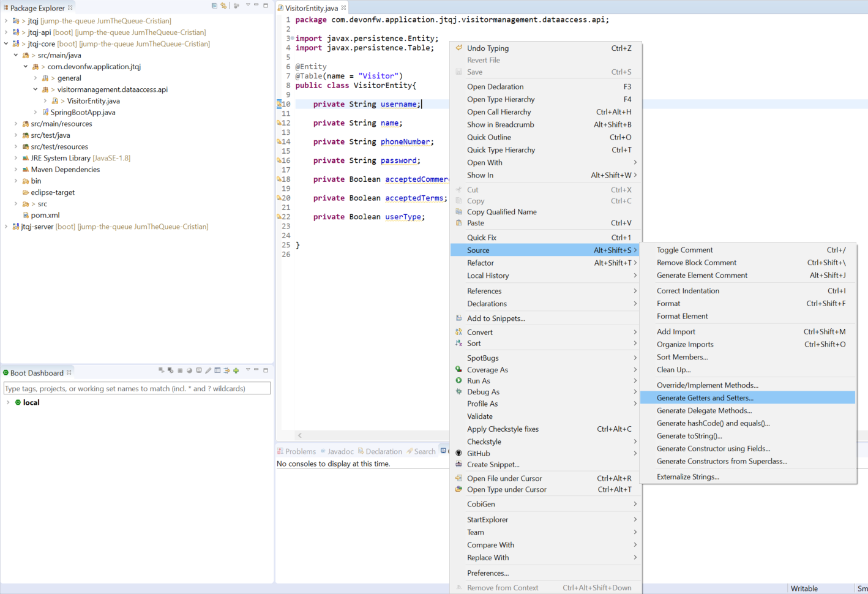Viewport: 868px width, 594px height.
Task: Debug the app with the bug icon
Action: (x=170, y=371)
